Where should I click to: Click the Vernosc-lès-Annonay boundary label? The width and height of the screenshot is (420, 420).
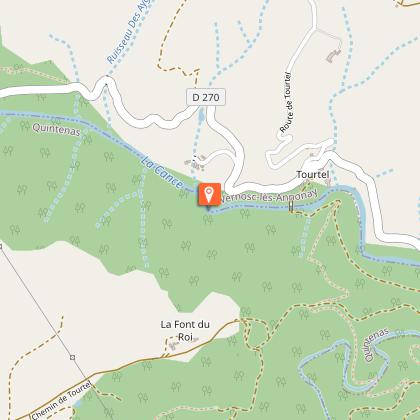[x=269, y=197]
